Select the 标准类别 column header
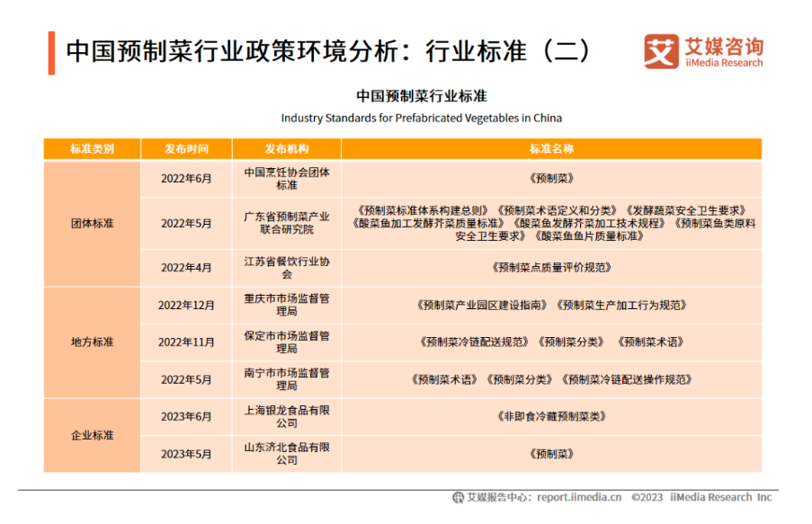 tap(92, 149)
